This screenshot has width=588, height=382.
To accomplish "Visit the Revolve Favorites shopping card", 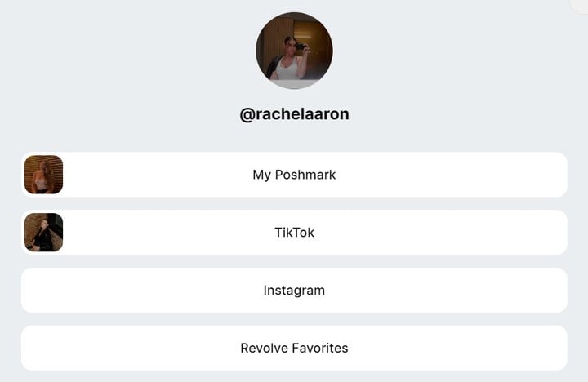I will (294, 348).
